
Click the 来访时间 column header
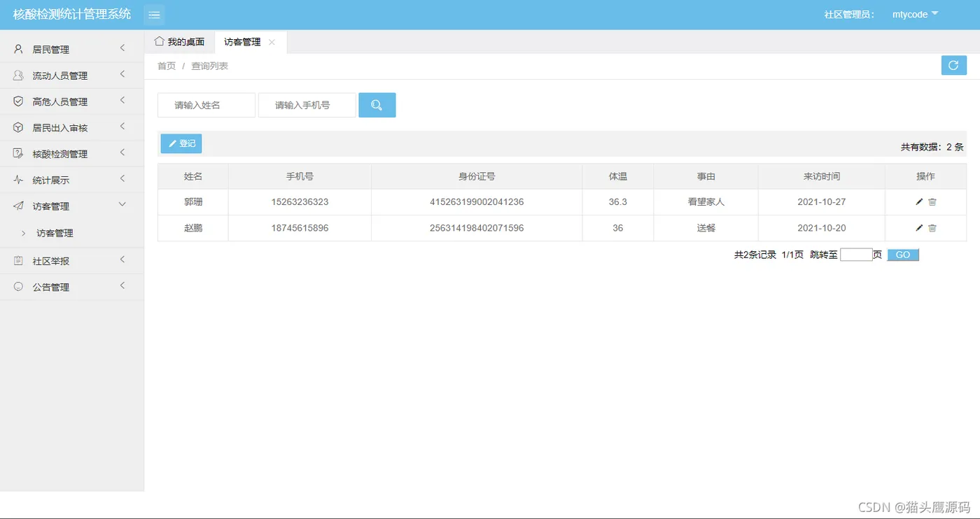click(822, 176)
